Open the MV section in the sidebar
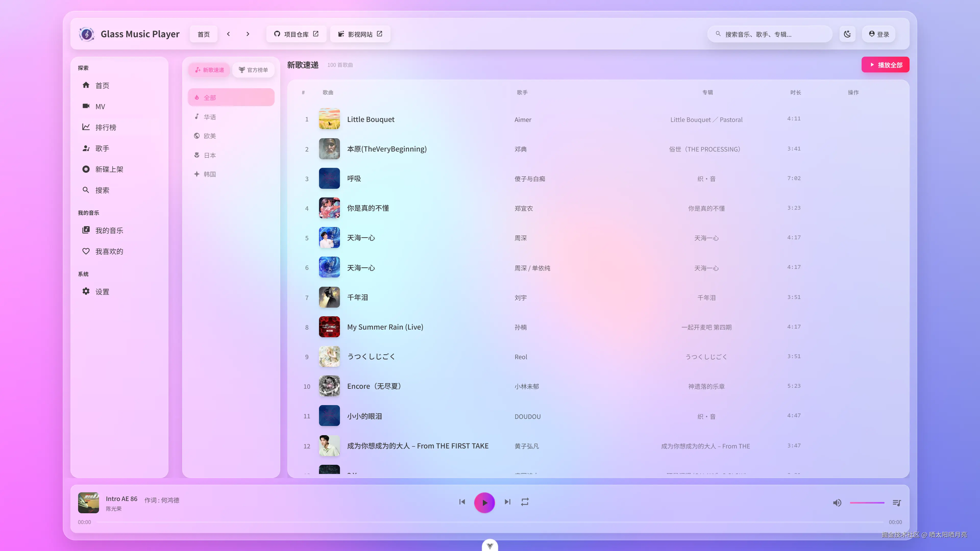Image resolution: width=980 pixels, height=551 pixels. [x=100, y=106]
